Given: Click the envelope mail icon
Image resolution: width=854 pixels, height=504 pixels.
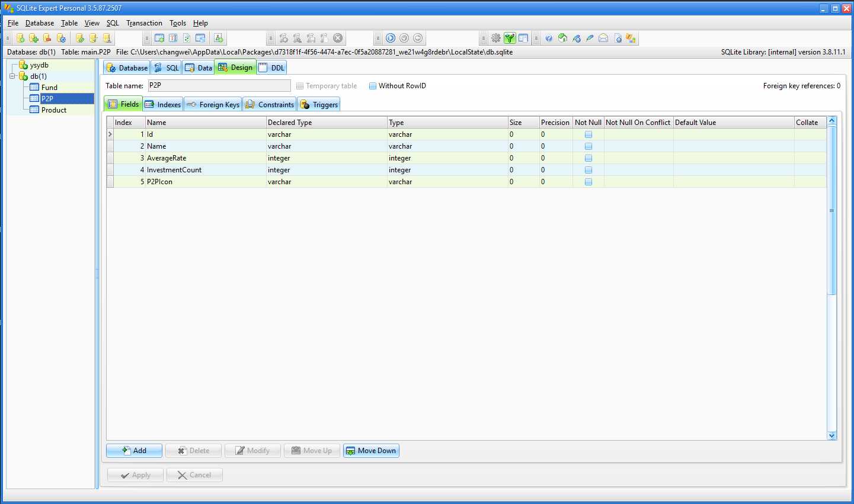Looking at the screenshot, I should [603, 38].
